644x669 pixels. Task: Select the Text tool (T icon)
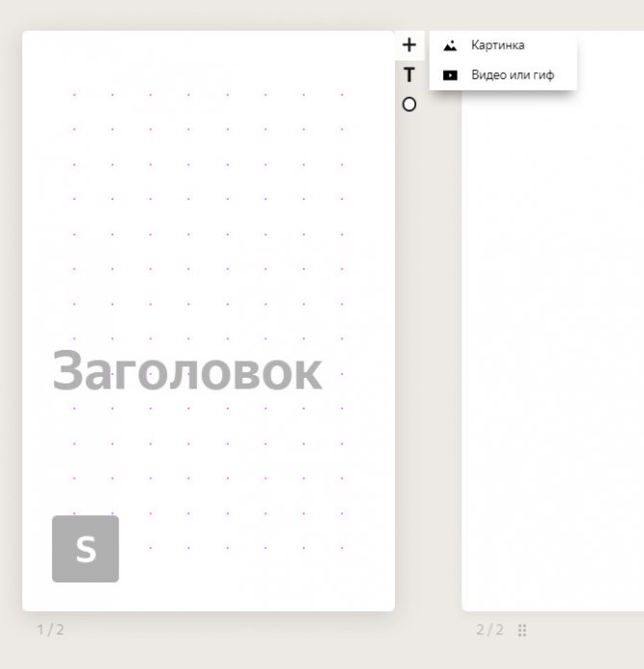(x=409, y=75)
